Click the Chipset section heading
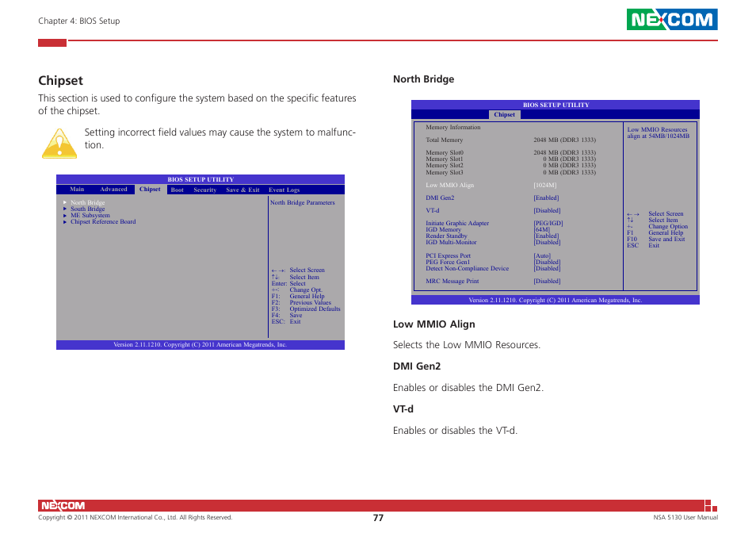This screenshot has height=533, width=756. pyautogui.click(x=61, y=81)
